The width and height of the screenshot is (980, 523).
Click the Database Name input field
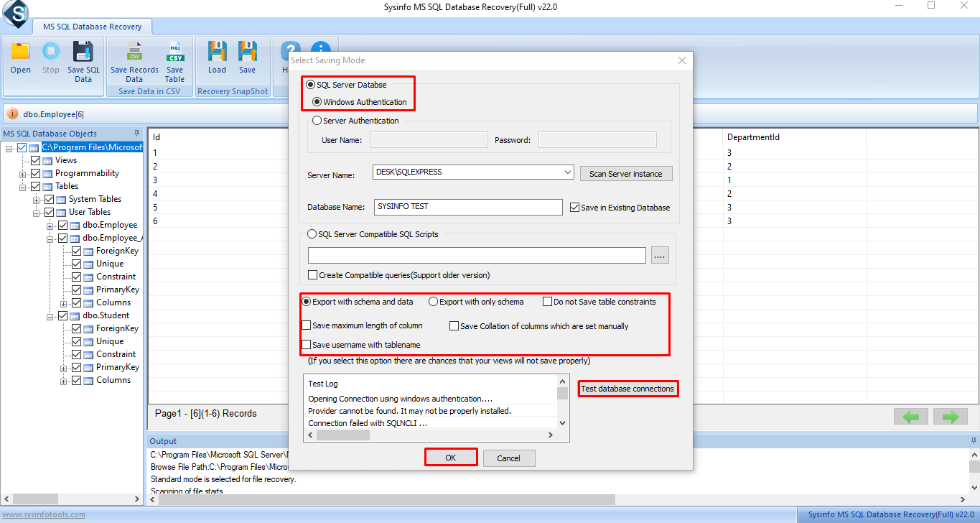pos(468,207)
